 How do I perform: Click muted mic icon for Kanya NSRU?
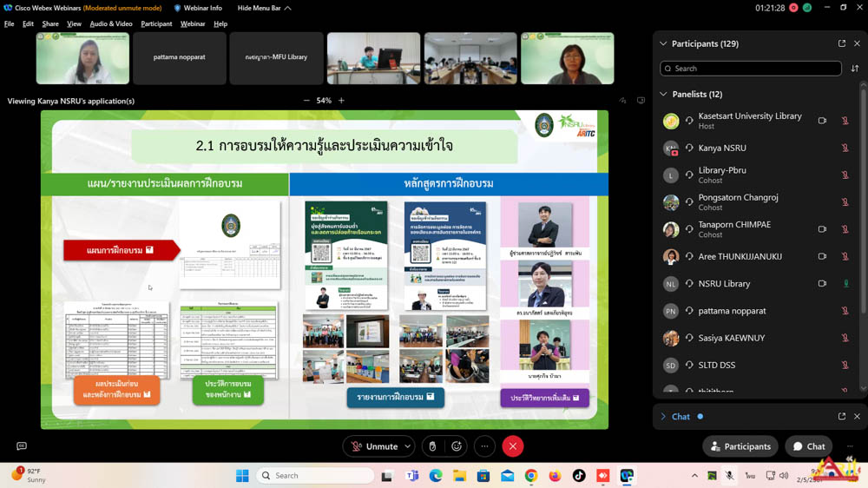click(845, 148)
